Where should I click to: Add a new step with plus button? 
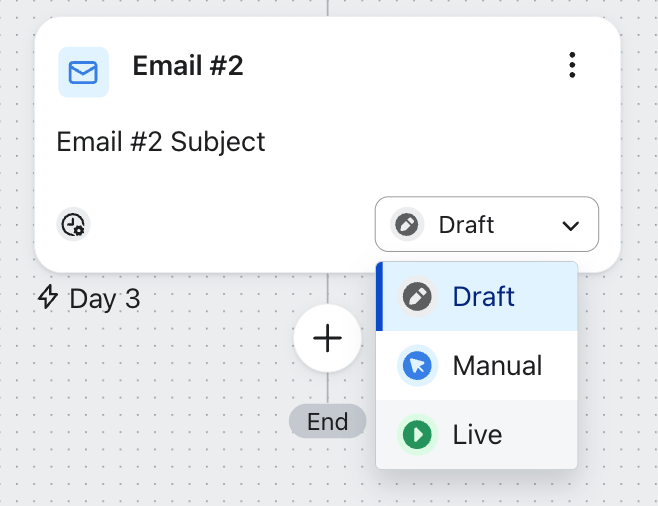327,339
